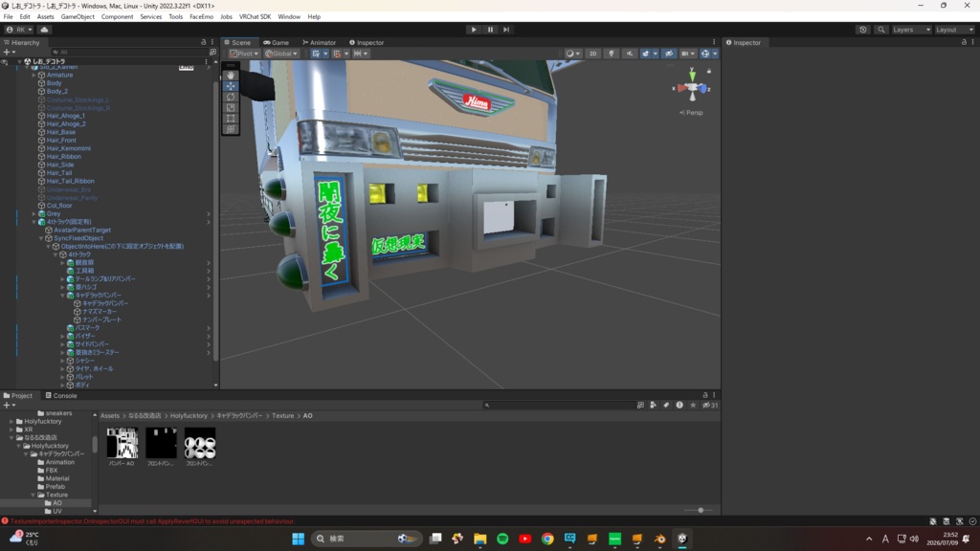This screenshot has width=980, height=551.
Task: Click the Pause button
Action: (x=490, y=30)
